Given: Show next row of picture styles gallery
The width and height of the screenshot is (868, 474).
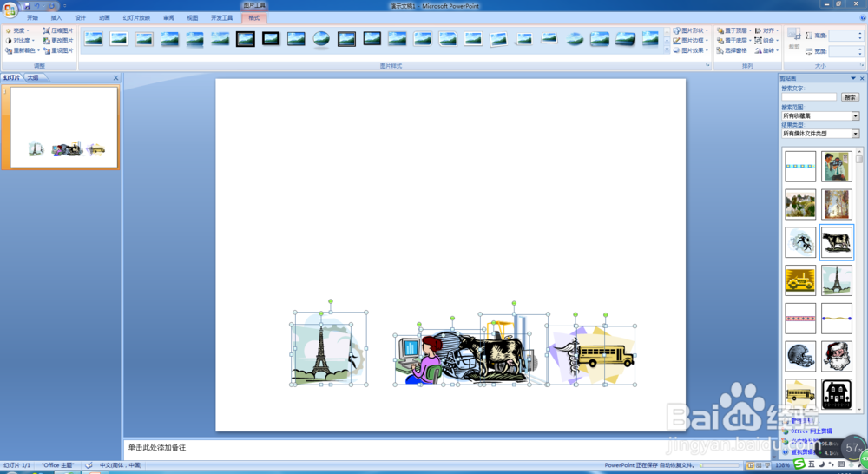Looking at the screenshot, I should click(x=667, y=41).
